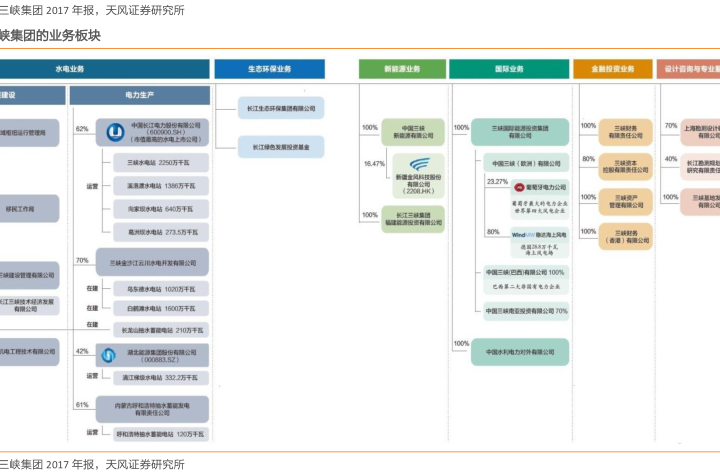Select 中国三峡(欧洲)有限公司 node
Screen dimensions: 720x475
point(522,162)
